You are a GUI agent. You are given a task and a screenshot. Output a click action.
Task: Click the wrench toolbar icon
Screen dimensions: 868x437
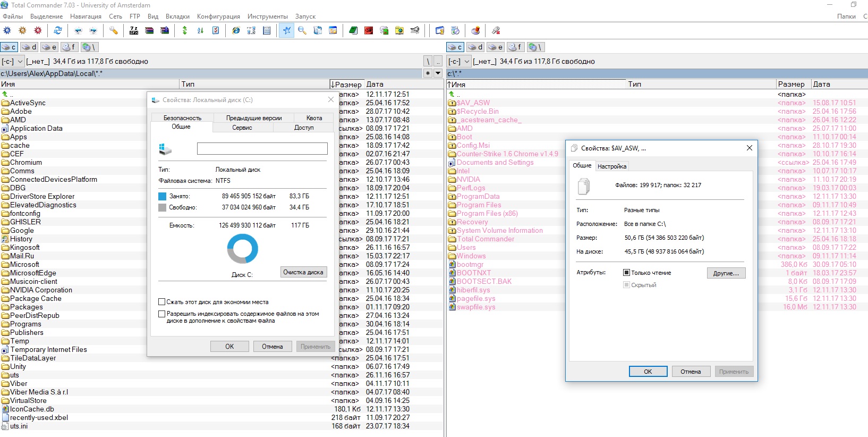point(114,31)
